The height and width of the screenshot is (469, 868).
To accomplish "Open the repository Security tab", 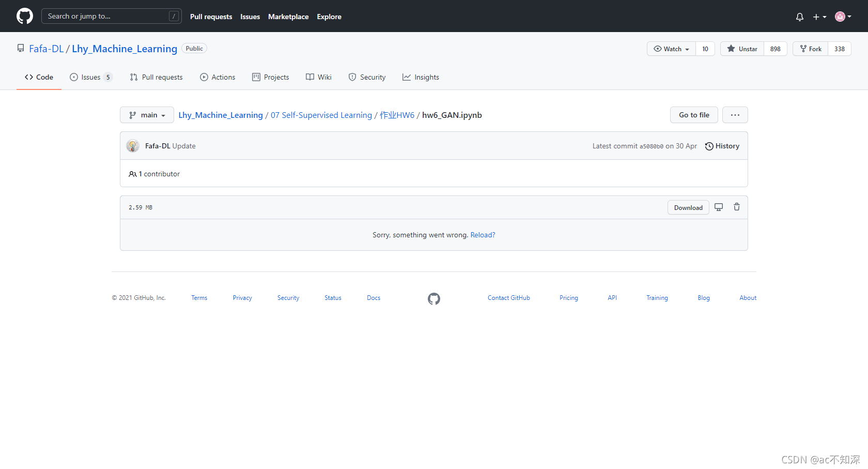I will [367, 77].
